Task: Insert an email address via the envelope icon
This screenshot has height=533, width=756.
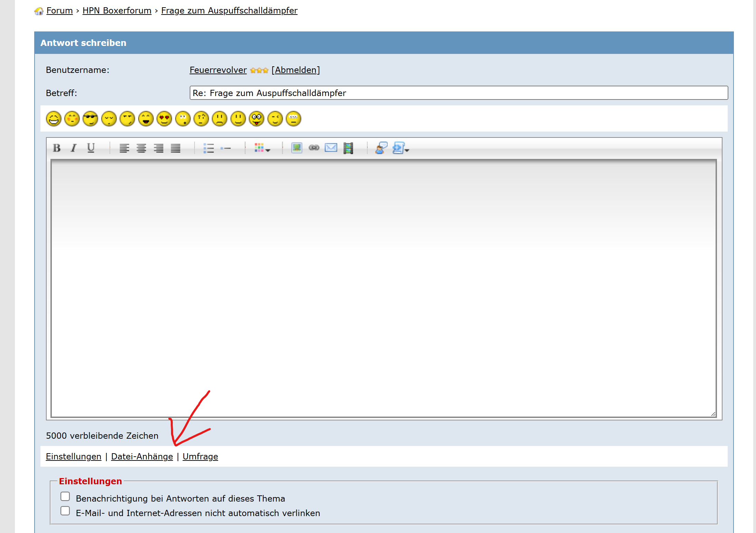Action: coord(331,148)
